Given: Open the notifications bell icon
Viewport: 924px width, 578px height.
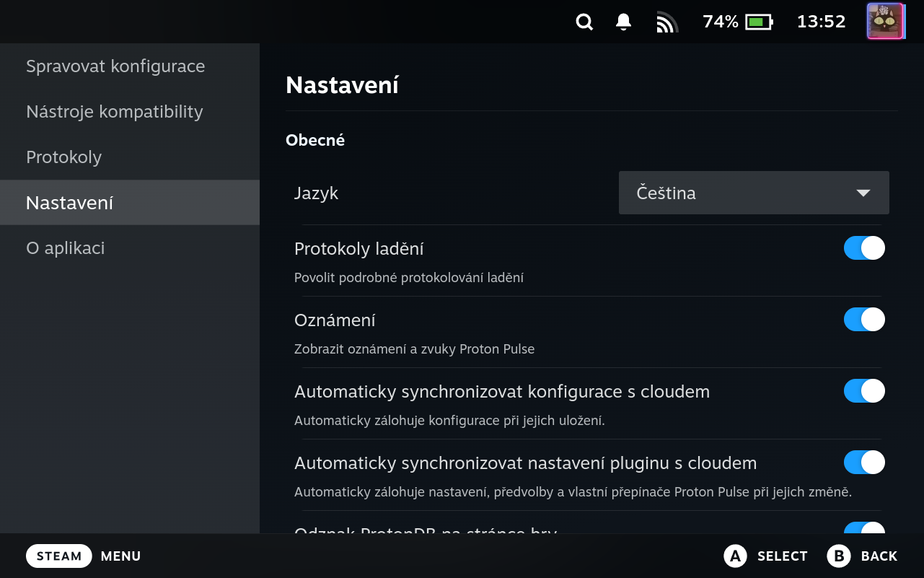Looking at the screenshot, I should click(x=624, y=22).
